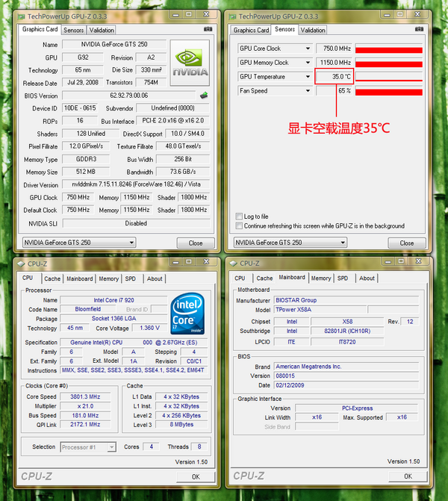Click the Socket 1366 LGA package value
This screenshot has height=501, width=448.
[x=113, y=319]
